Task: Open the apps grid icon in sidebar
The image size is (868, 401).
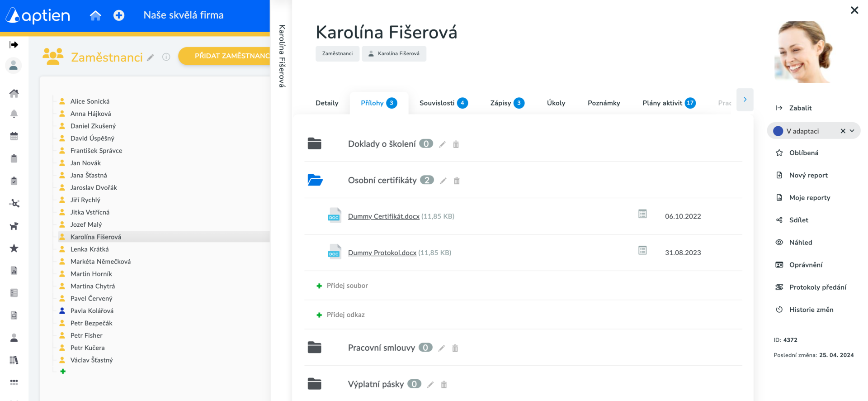Action: 14,382
